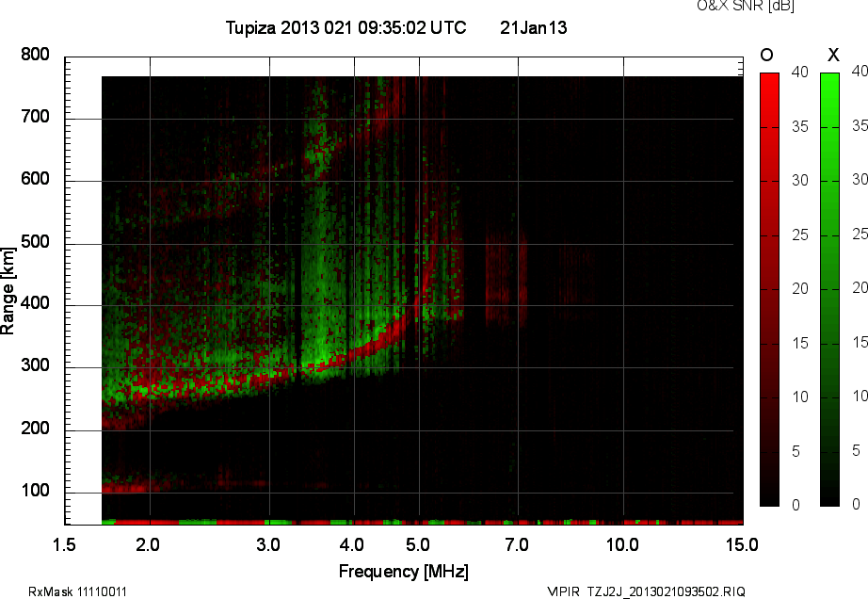Click the 400 range tick label
868x599 pixels.
pos(36,303)
